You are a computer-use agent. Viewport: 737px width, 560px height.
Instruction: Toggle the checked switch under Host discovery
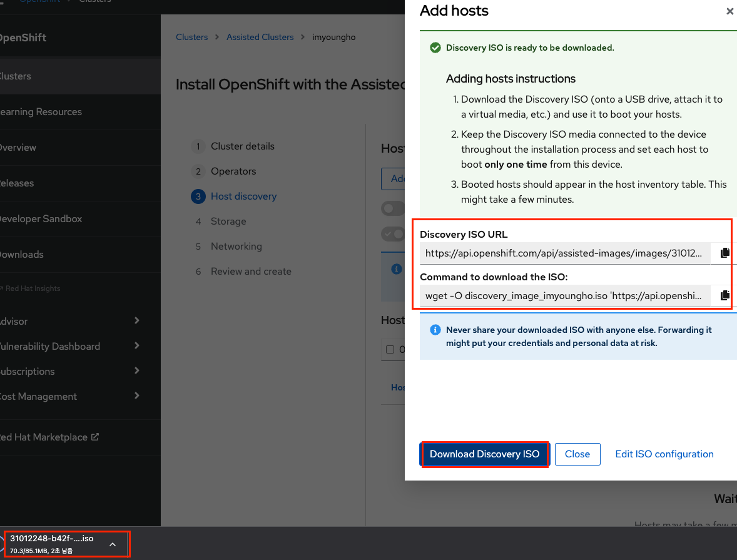tap(393, 233)
